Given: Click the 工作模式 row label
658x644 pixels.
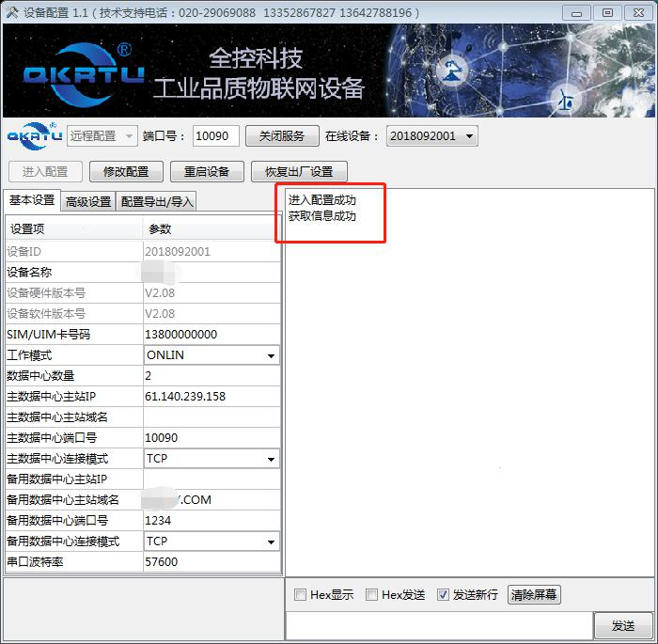Looking at the screenshot, I should pos(29,355).
